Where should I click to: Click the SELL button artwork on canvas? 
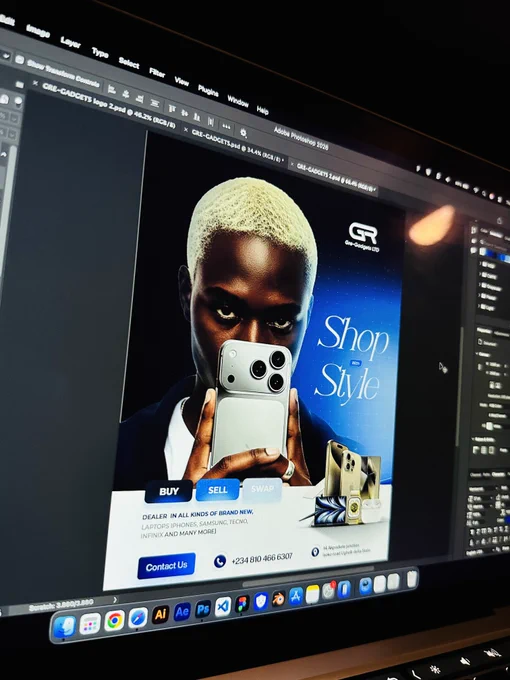218,490
